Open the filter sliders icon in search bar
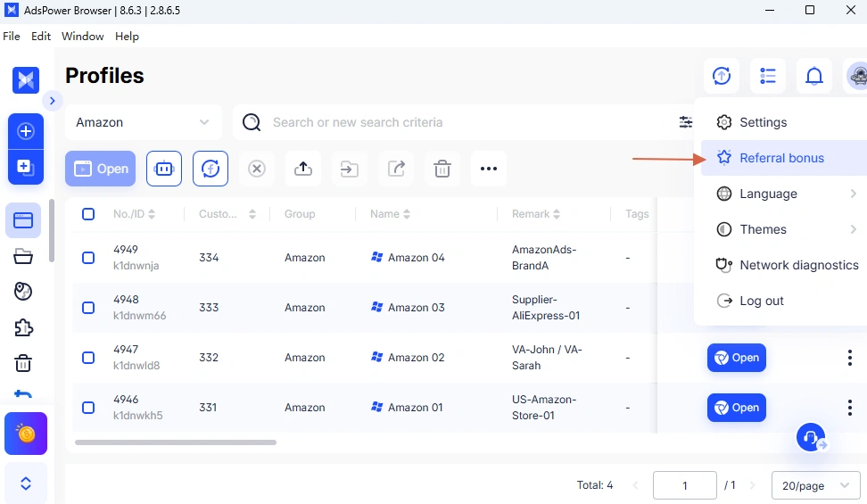The width and height of the screenshot is (867, 504). (686, 122)
